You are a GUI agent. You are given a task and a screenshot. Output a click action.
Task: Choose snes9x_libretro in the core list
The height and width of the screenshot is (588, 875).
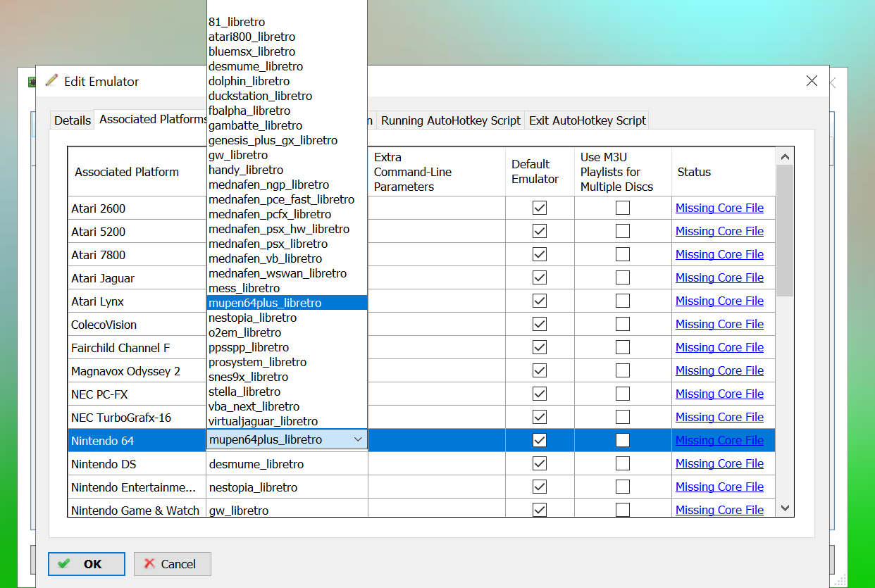point(287,377)
